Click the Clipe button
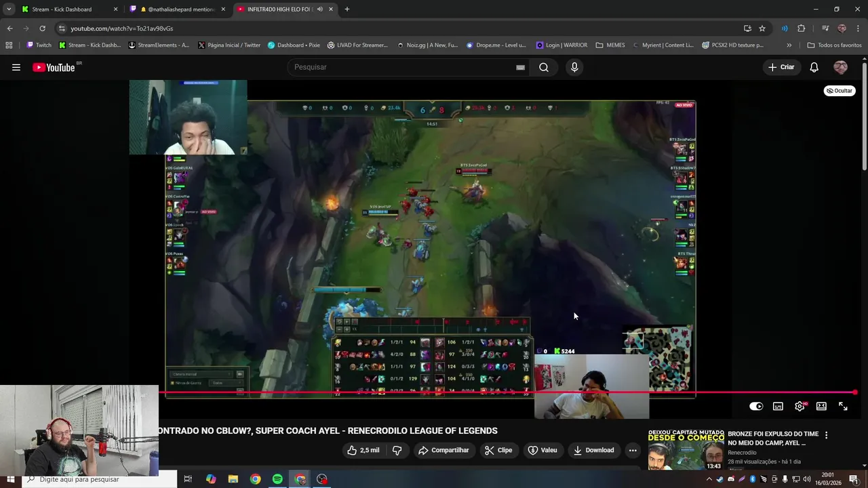The width and height of the screenshot is (868, 488). tap(498, 450)
